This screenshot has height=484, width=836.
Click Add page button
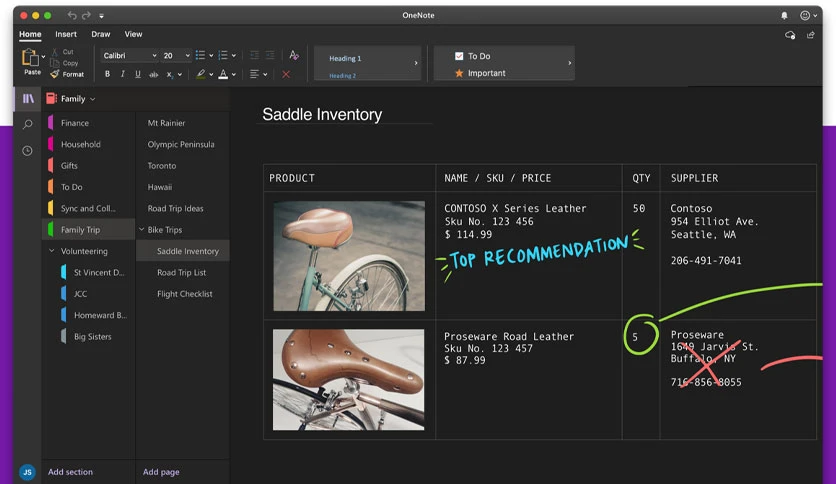click(161, 472)
